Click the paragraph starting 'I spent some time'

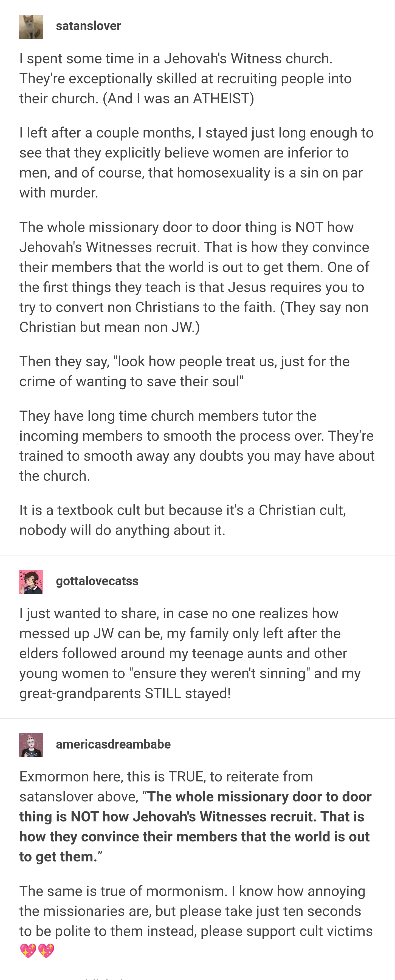(185, 78)
